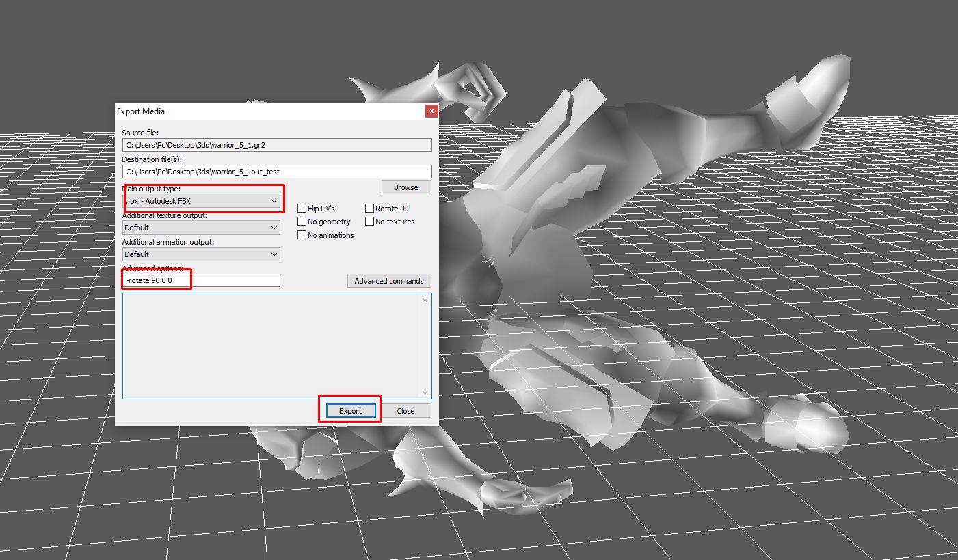
Task: Check the No geometry box
Action: point(302,222)
